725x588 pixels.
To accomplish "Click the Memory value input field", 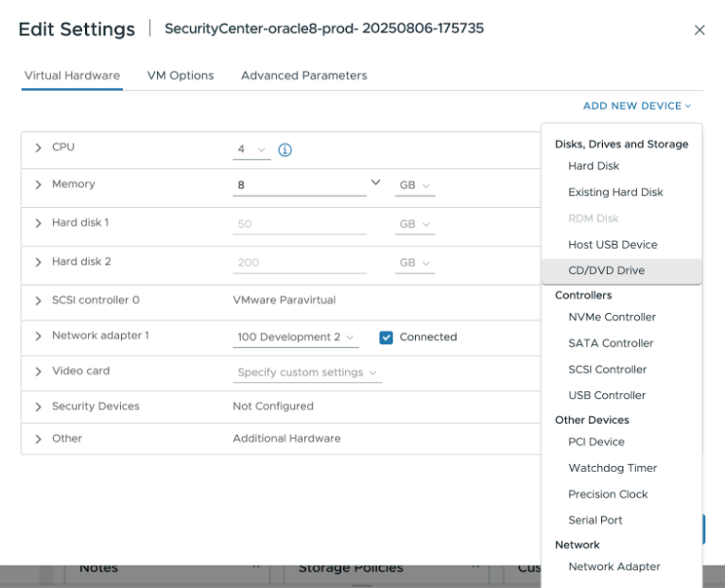I will pyautogui.click(x=299, y=185).
